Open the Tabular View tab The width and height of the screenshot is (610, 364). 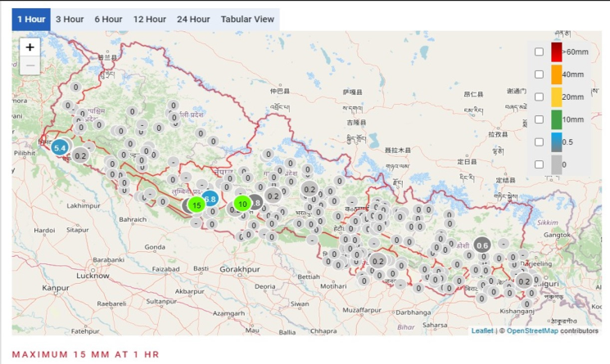[x=247, y=20]
